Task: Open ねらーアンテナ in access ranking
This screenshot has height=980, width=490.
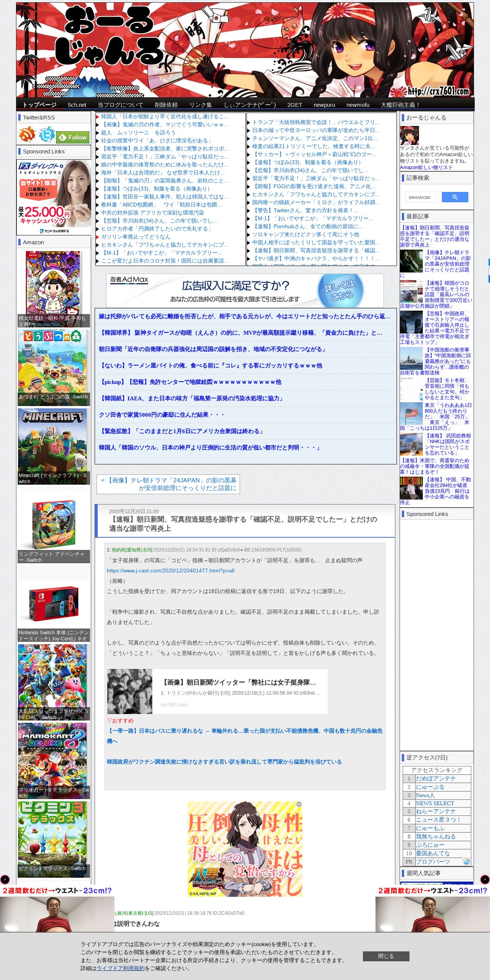Action: click(x=435, y=811)
